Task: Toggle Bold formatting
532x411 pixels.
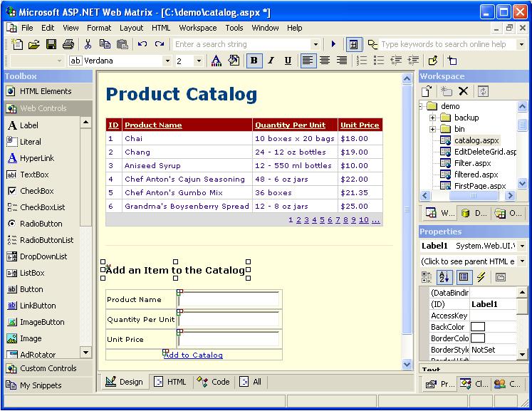Action: pyautogui.click(x=254, y=61)
